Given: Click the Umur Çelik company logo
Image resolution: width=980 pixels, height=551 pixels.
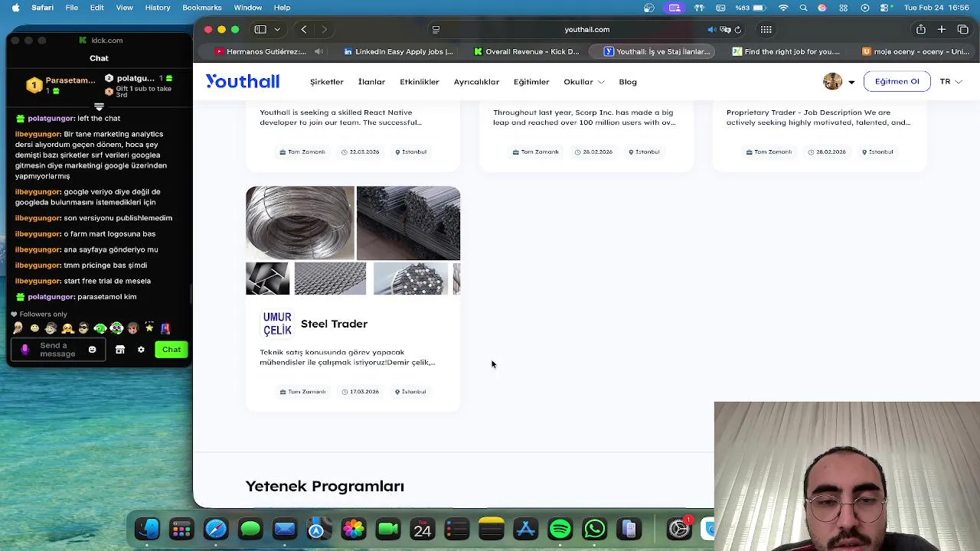Looking at the screenshot, I should coord(277,324).
